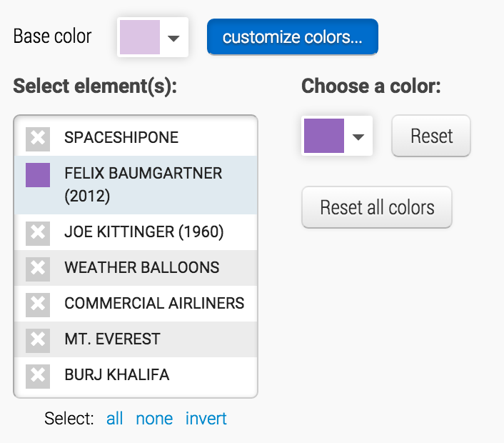Click the X icon next to BURJ KHALIFA
Screen dimensions: 504x443
coord(38,376)
